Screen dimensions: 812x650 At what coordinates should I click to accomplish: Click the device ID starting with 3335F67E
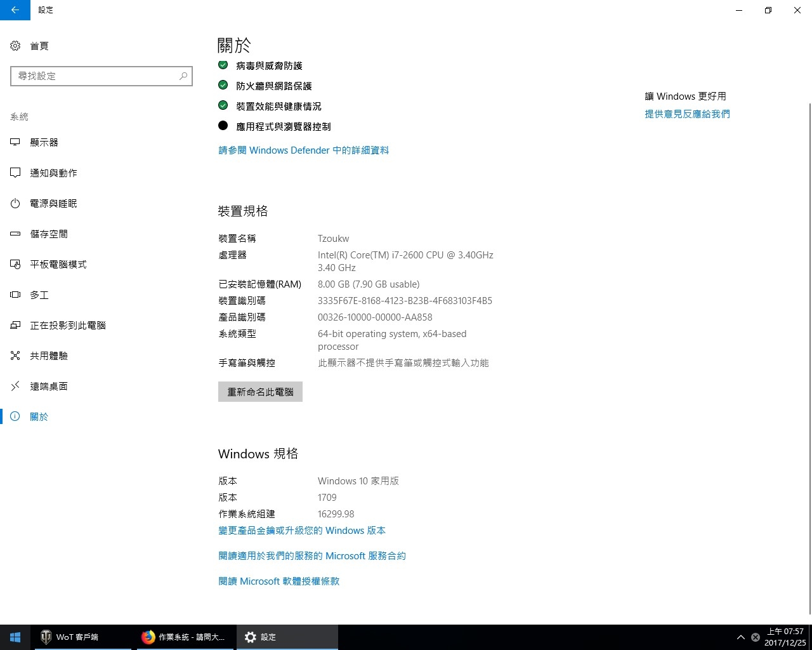[405, 301]
